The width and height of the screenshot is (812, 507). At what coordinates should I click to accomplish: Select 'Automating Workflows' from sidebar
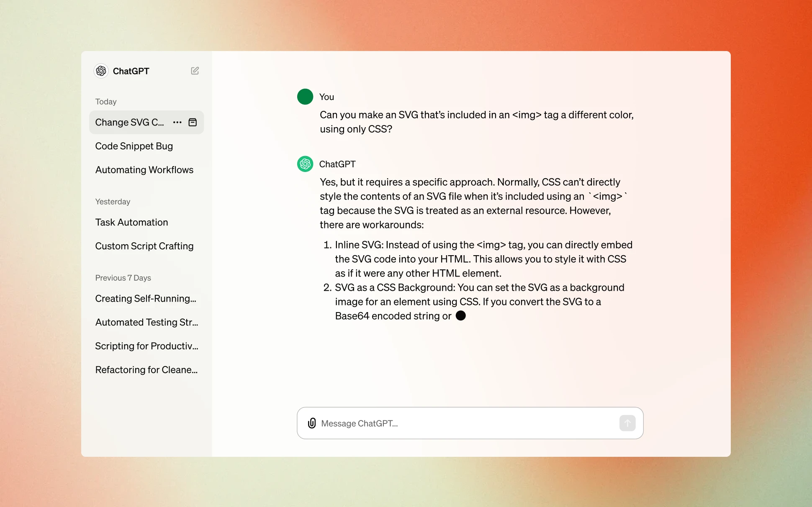144,170
